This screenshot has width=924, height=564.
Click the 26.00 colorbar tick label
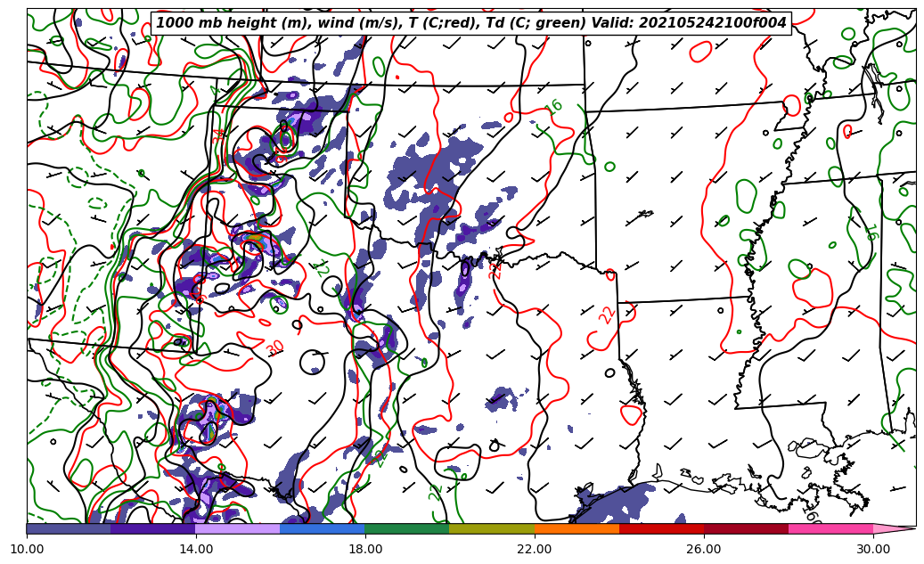(x=704, y=549)
